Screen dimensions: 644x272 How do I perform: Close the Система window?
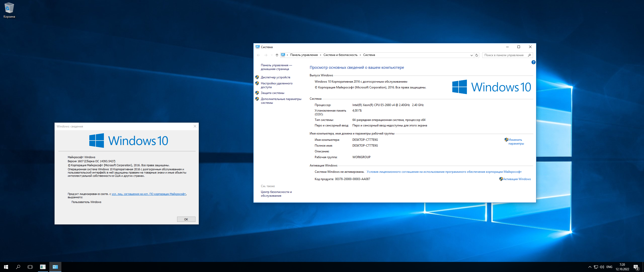pyautogui.click(x=530, y=47)
